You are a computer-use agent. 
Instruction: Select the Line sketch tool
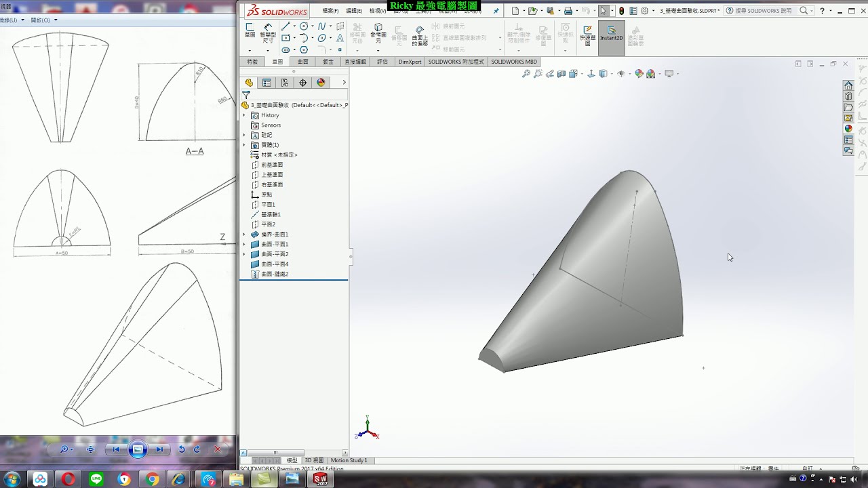pyautogui.click(x=286, y=26)
